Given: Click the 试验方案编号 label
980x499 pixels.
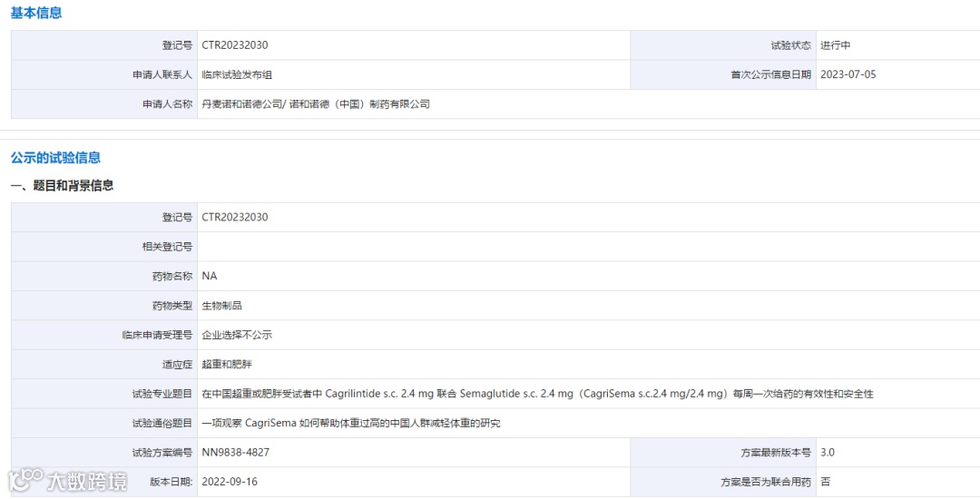Looking at the screenshot, I should click(162, 452).
